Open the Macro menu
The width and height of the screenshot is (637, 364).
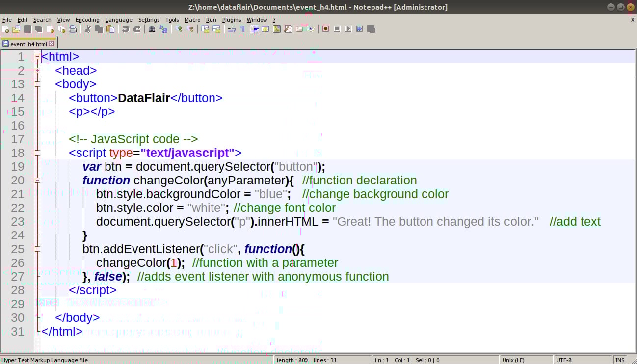(192, 20)
